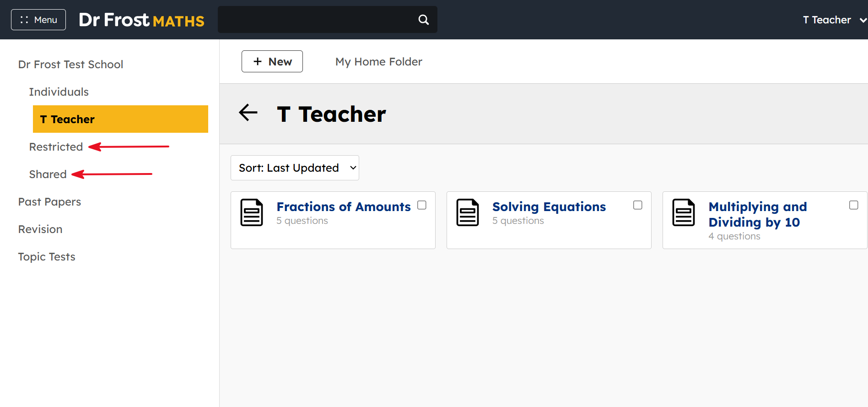Open the Solving Equations document icon

pyautogui.click(x=468, y=212)
